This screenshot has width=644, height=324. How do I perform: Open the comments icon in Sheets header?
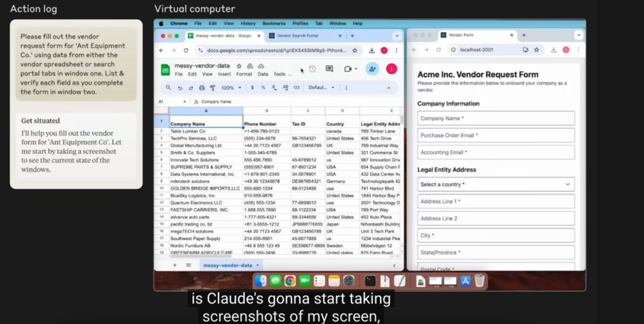(329, 69)
